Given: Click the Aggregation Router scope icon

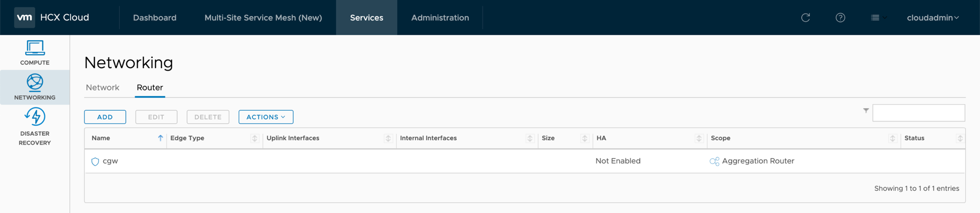Looking at the screenshot, I should tap(714, 161).
